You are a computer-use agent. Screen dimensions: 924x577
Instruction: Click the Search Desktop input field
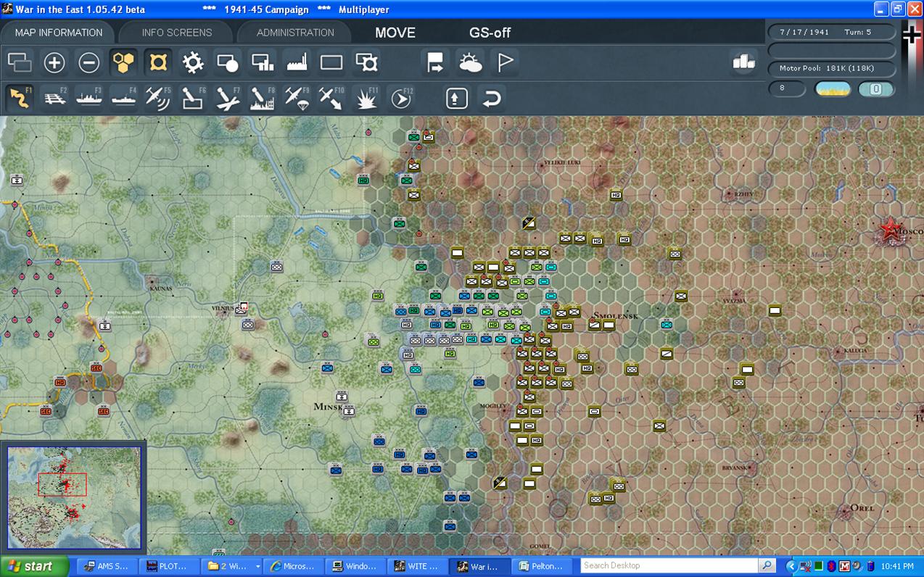tap(669, 565)
